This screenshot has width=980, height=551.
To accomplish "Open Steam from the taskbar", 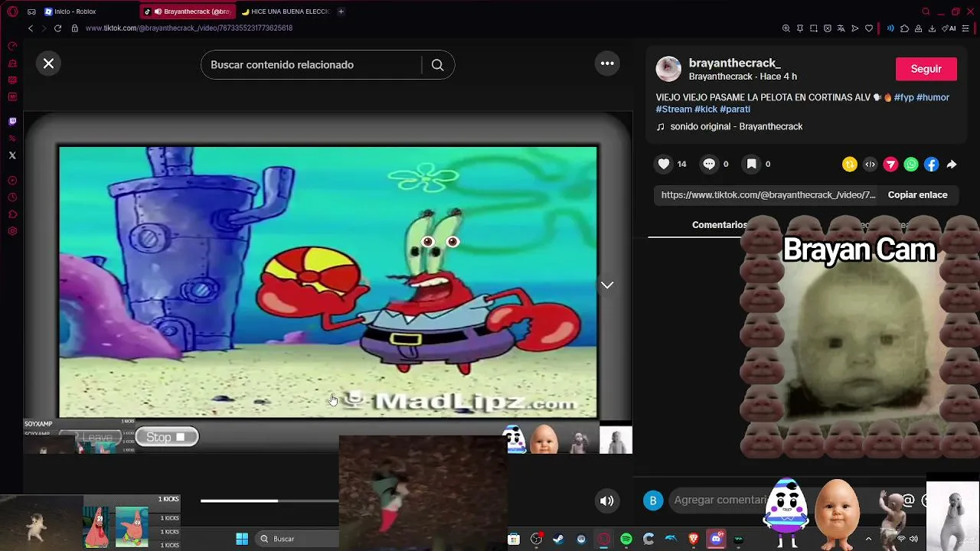I will [559, 539].
